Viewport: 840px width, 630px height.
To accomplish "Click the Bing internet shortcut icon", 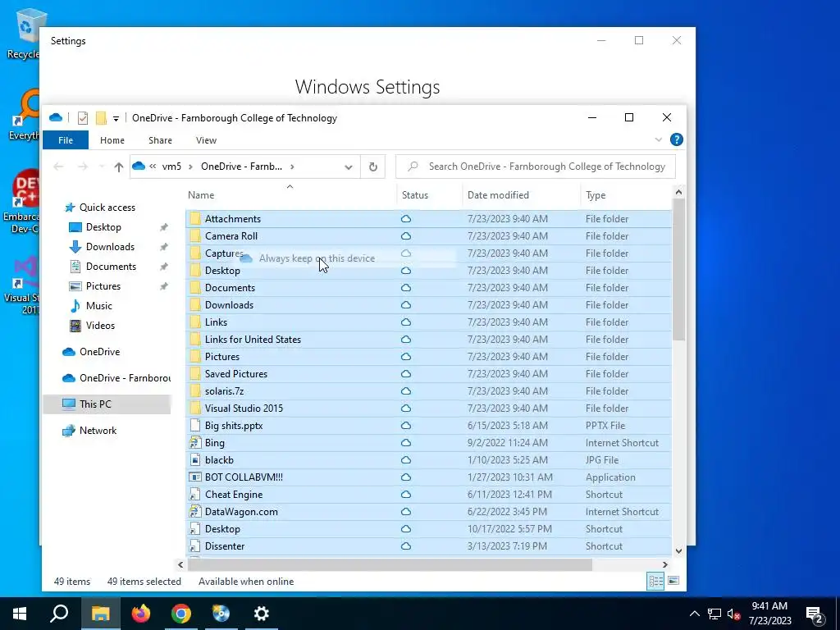I will [x=195, y=443].
